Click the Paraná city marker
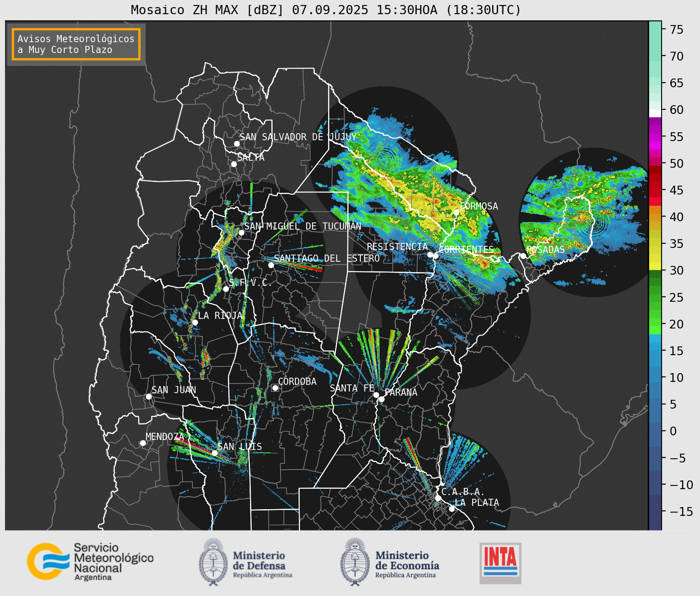This screenshot has height=596, width=700. pos(382,399)
